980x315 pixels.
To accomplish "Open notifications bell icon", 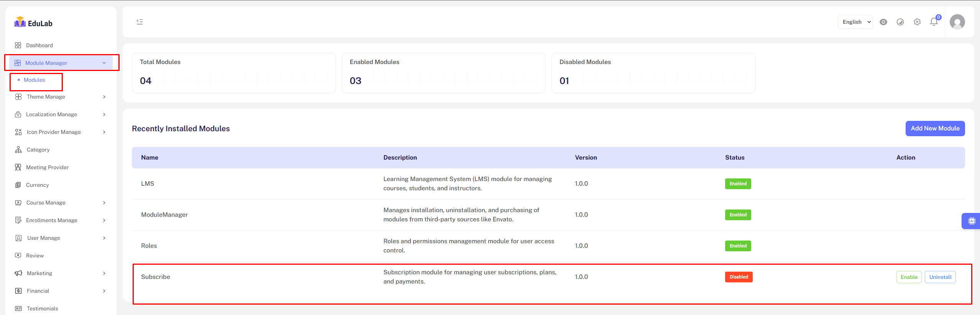I will (934, 22).
